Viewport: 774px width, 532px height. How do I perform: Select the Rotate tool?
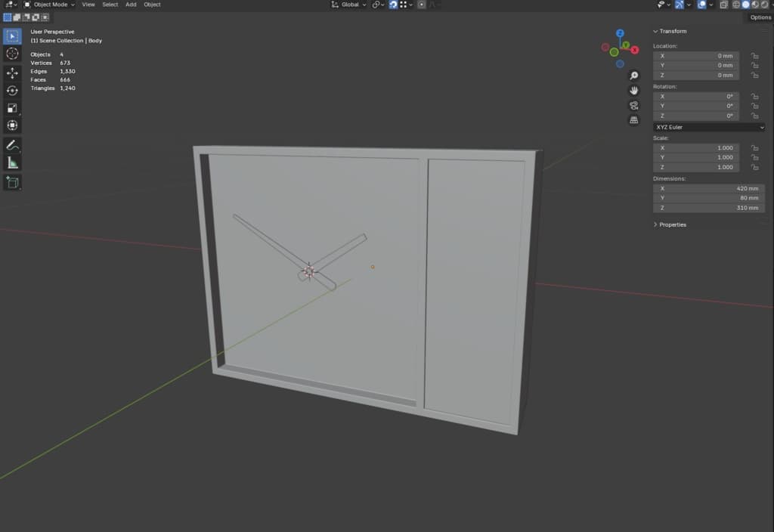12,91
